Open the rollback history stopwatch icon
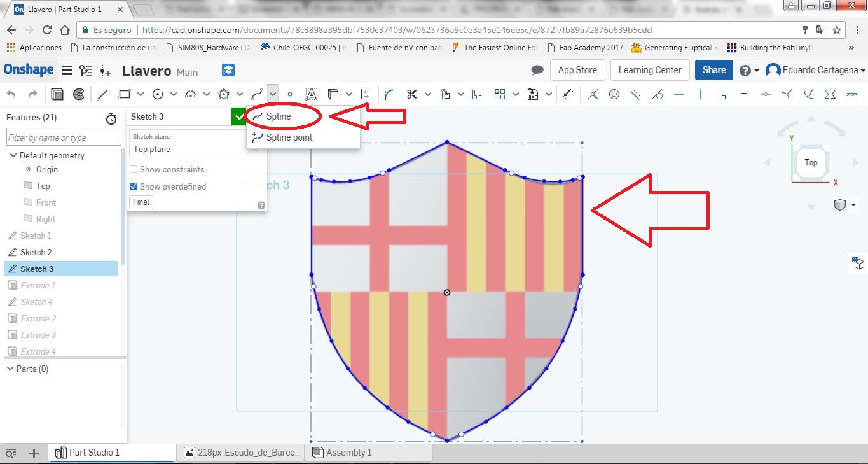Screen dimensions: 868x464 pos(111,118)
